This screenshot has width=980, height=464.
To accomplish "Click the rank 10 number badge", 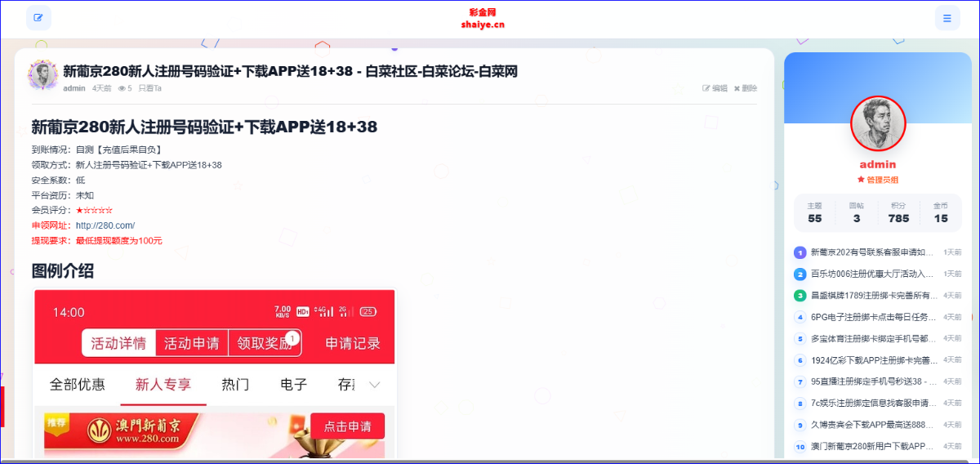I will 800,447.
